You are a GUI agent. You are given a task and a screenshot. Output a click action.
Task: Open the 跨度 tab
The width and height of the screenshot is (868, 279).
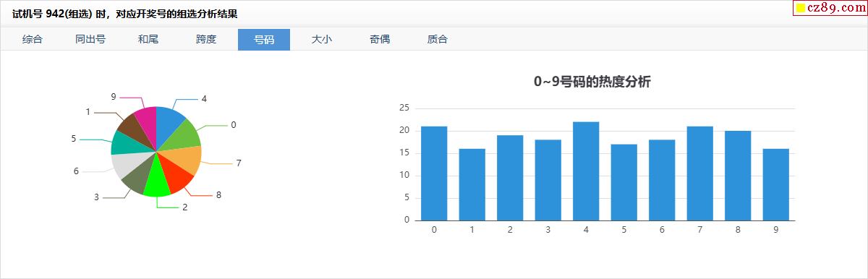click(x=206, y=40)
